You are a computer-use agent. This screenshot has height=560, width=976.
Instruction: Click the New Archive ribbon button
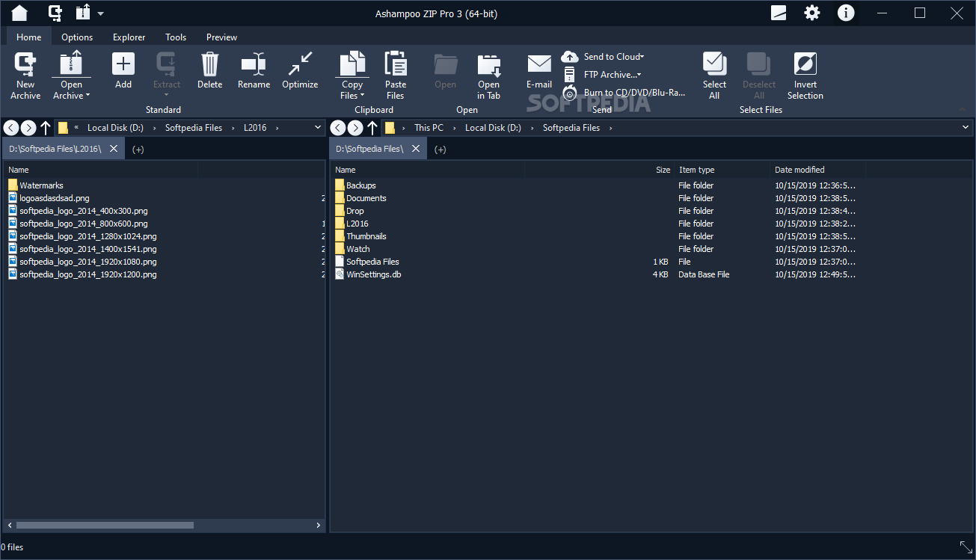25,76
